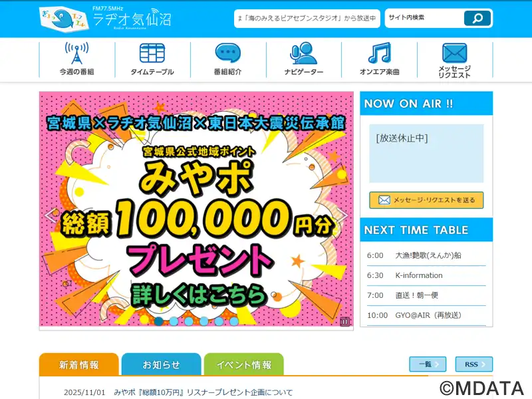Viewport: 532px width, 399px height.
Task: Open the ナビゲーター microphone person icon
Action: click(x=304, y=53)
